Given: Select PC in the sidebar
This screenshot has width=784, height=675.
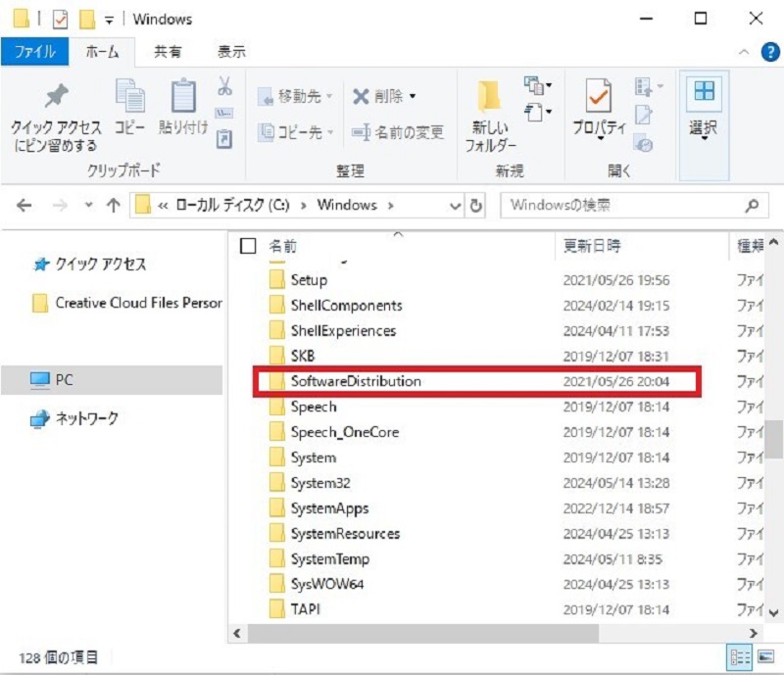Looking at the screenshot, I should (x=59, y=379).
